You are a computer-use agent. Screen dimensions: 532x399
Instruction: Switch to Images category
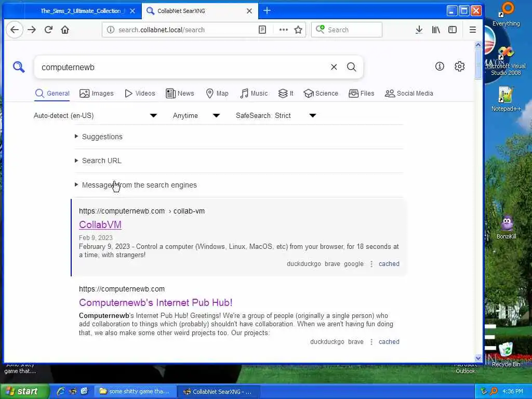(x=96, y=94)
